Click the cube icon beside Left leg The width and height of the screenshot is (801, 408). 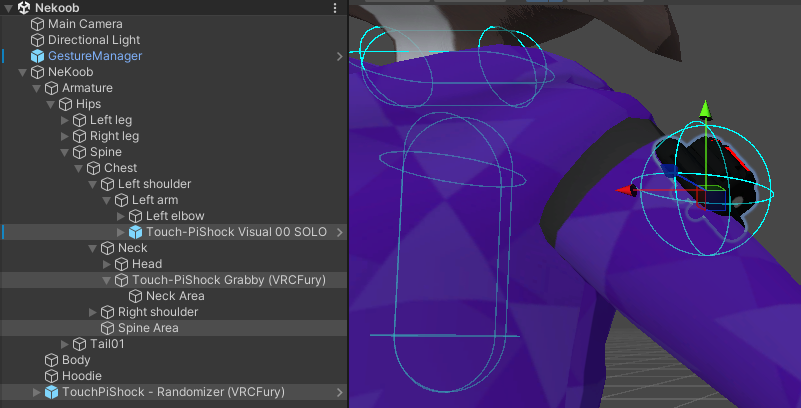[79, 120]
